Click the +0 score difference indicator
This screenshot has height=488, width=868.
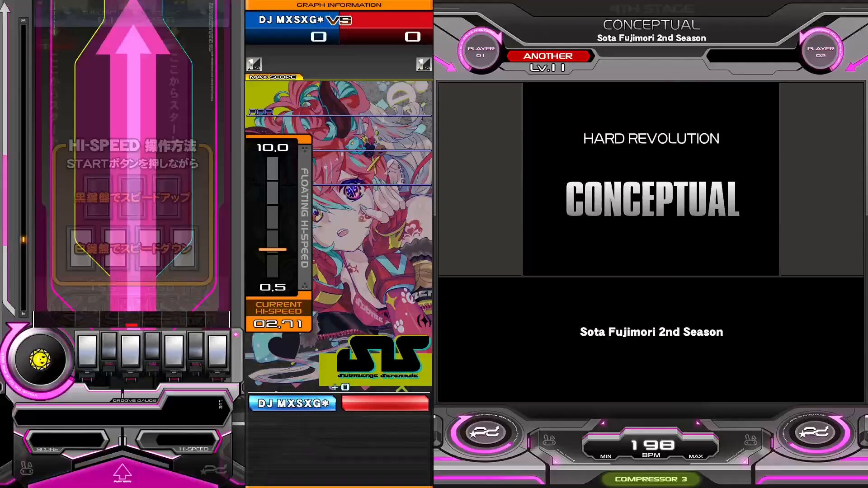(340, 387)
